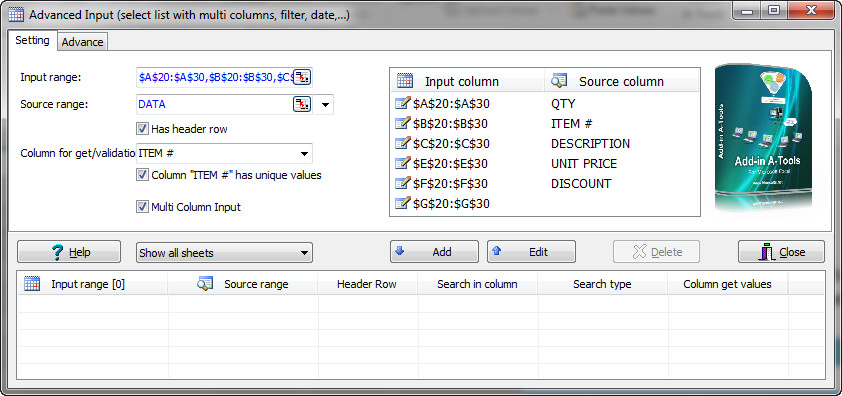Click edit icon beside $A$20:$A$30
The image size is (842, 396).
point(402,103)
